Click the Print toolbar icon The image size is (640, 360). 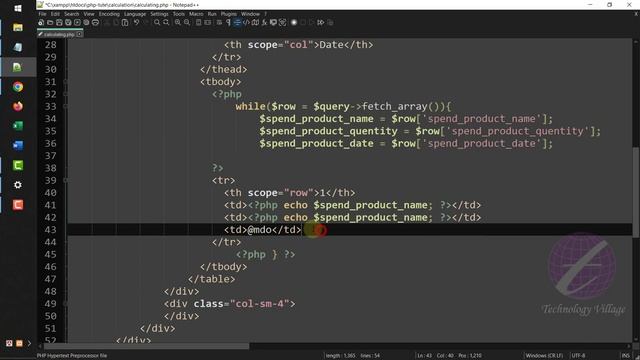pyautogui.click(x=95, y=22)
